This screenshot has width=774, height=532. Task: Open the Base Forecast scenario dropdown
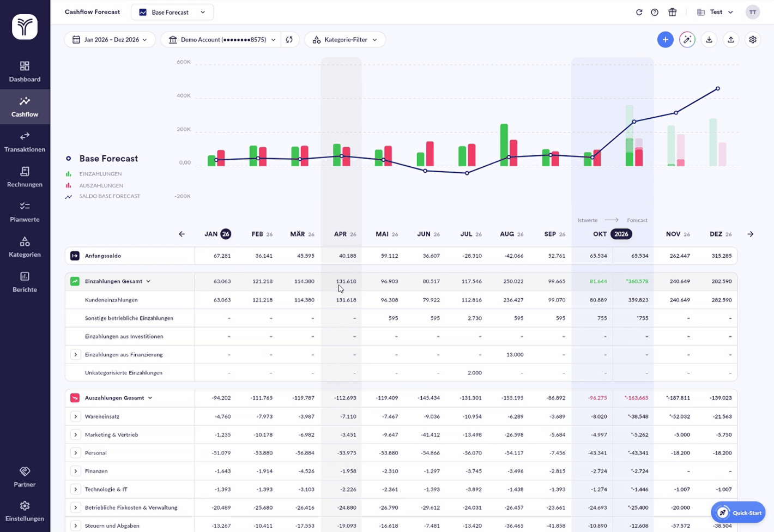(172, 12)
